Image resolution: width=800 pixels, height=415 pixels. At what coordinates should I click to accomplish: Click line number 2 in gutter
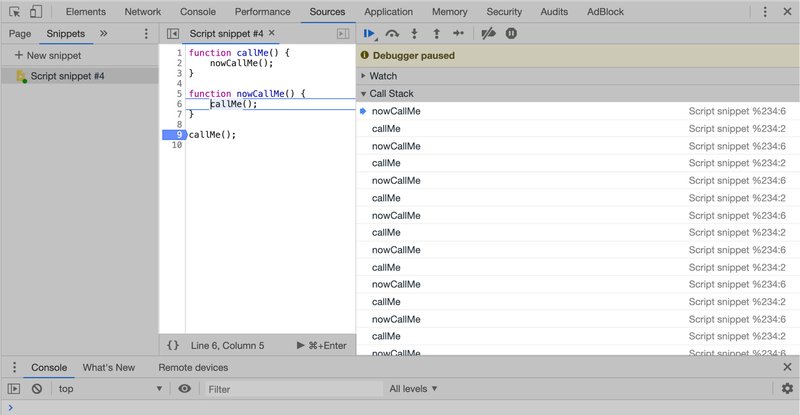pos(179,63)
